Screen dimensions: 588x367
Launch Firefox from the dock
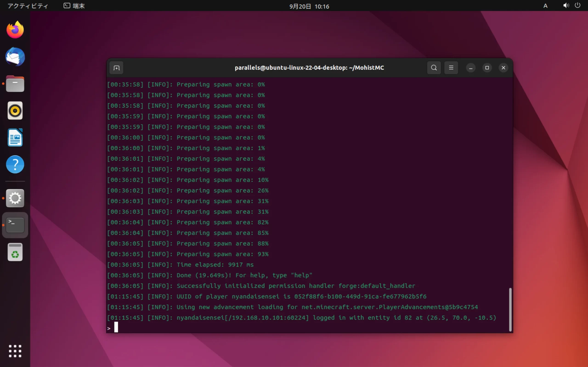click(x=15, y=30)
